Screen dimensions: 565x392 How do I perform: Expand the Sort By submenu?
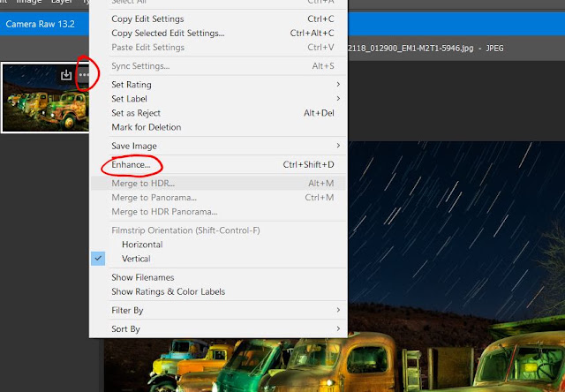(x=218, y=329)
